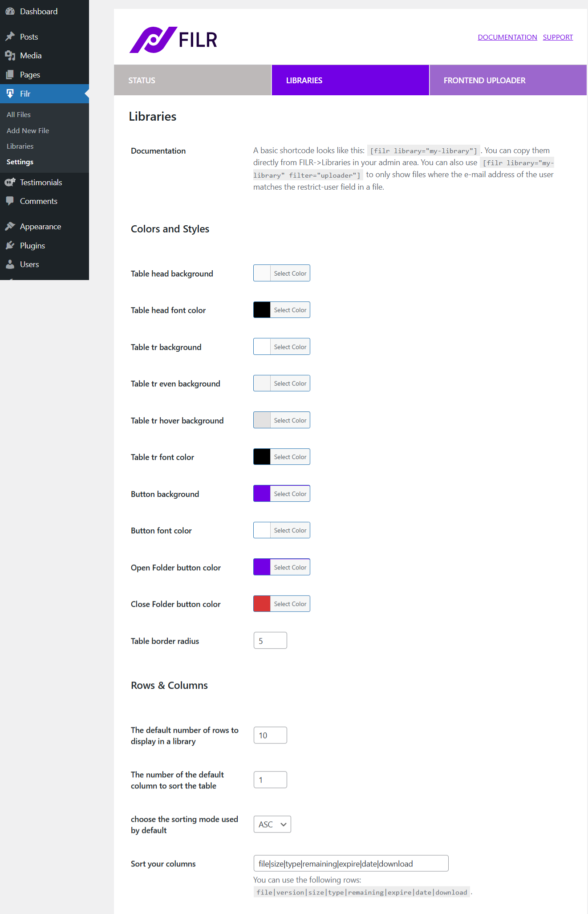Go to Add New File
This screenshot has width=588, height=914.
[28, 130]
